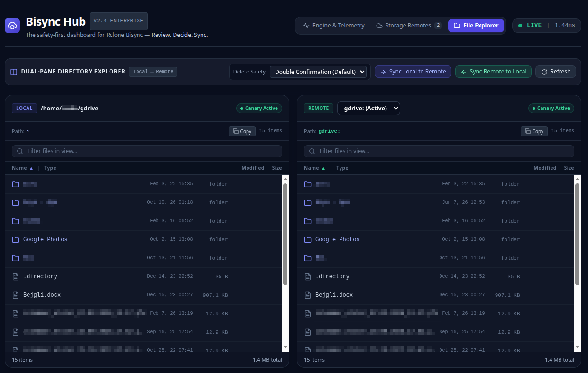This screenshot has height=373, width=588.
Task: Click the 907.1 KB size in local pane
Action: (x=215, y=295)
